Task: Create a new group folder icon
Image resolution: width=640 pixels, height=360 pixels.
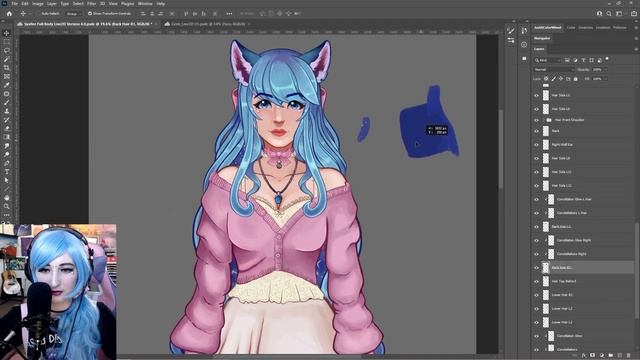Action: 611,356
